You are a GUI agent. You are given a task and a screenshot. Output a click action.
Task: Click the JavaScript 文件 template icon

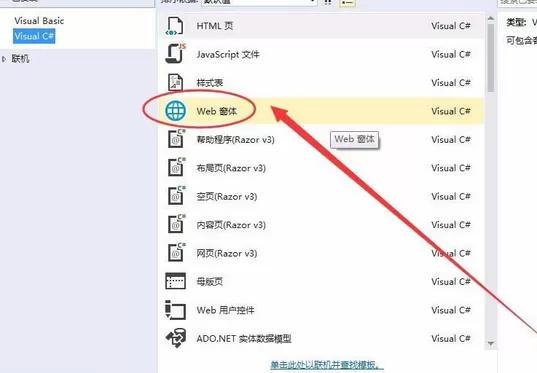tap(175, 54)
